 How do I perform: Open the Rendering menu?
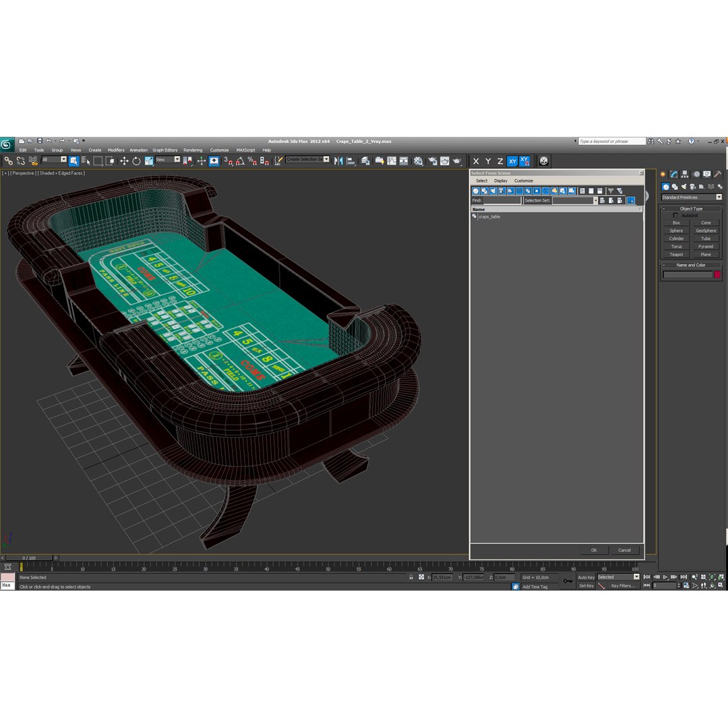[193, 150]
